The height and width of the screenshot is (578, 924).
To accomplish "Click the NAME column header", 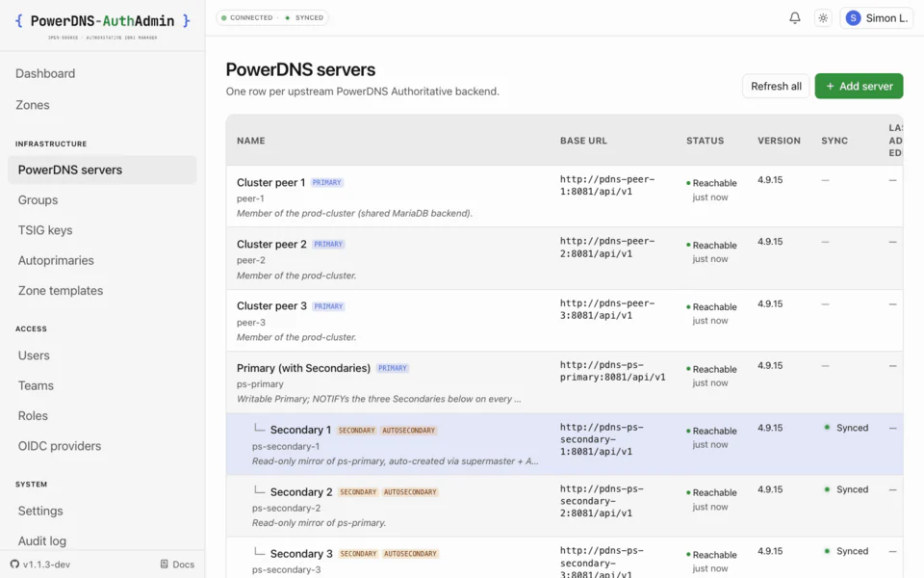I will (x=251, y=141).
